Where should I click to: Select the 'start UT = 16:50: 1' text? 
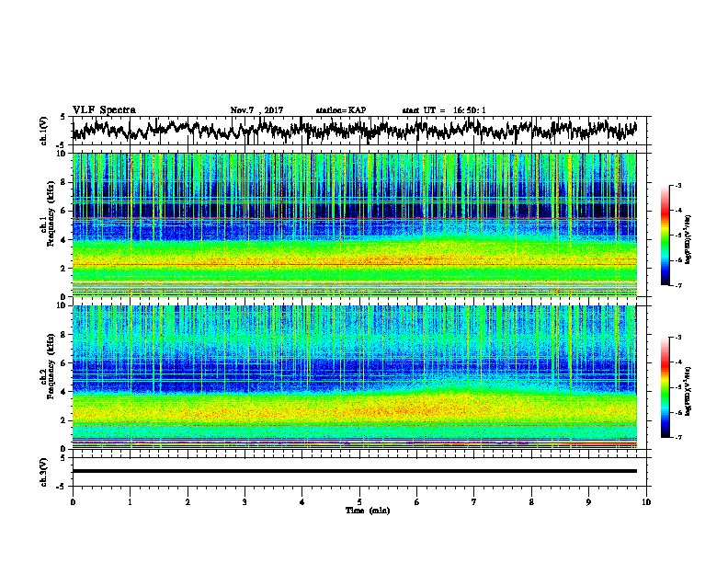[x=444, y=110]
